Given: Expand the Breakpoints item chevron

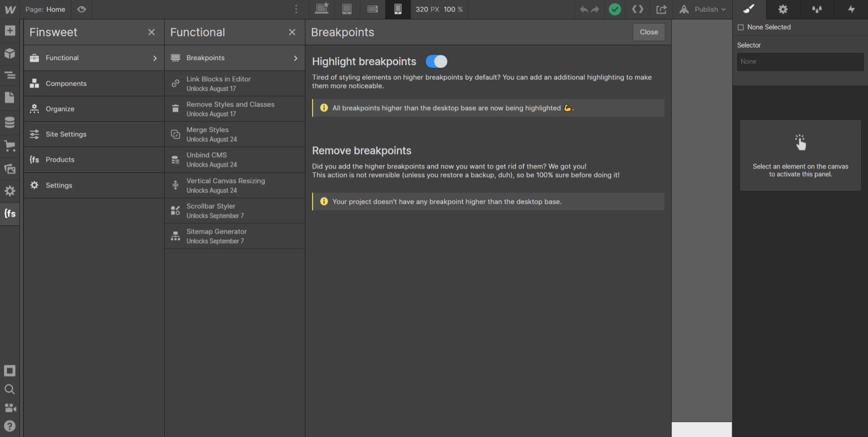Looking at the screenshot, I should (x=296, y=58).
